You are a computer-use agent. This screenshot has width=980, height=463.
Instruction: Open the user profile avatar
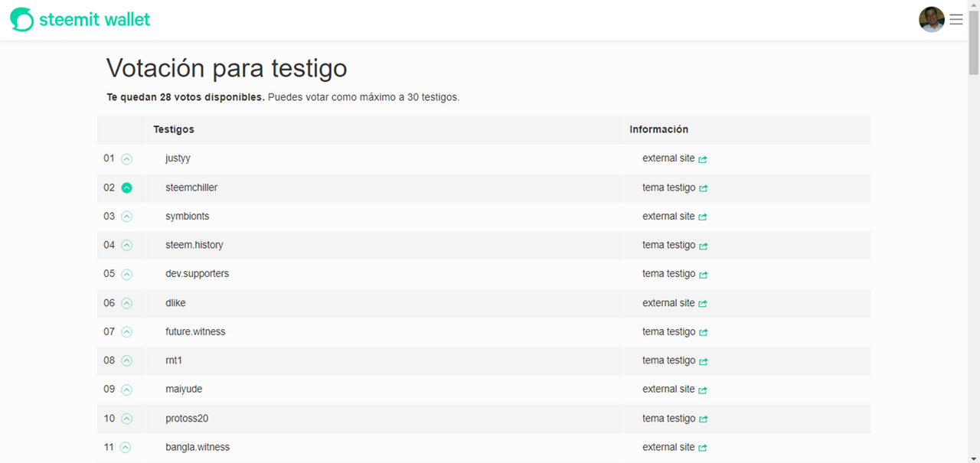[x=932, y=20]
